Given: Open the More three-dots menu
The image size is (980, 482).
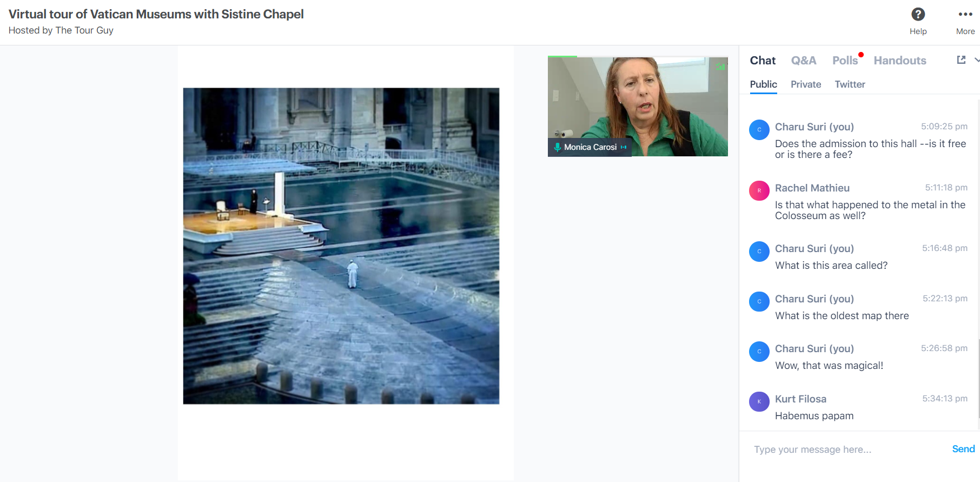Looking at the screenshot, I should 965,15.
